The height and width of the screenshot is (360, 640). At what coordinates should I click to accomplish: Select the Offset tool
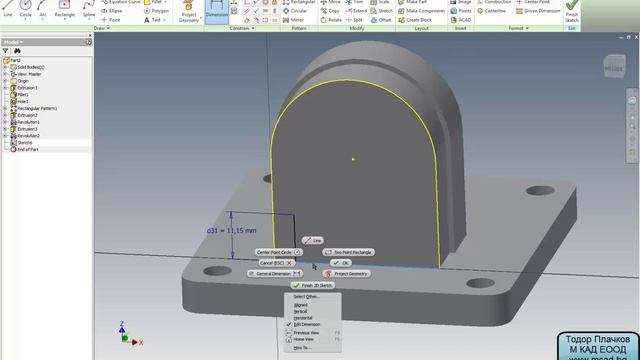click(x=381, y=20)
